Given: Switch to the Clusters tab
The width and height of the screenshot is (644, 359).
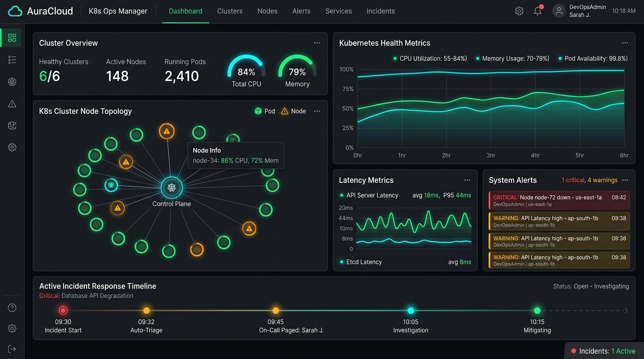Looking at the screenshot, I should point(230,11).
